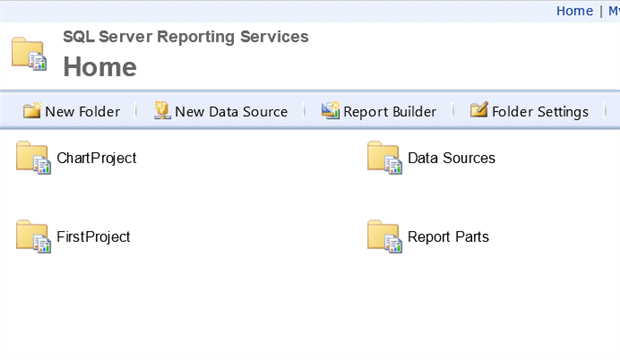Click the New Data Source icon
Image resolution: width=620 pixels, height=360 pixels.
[162, 110]
